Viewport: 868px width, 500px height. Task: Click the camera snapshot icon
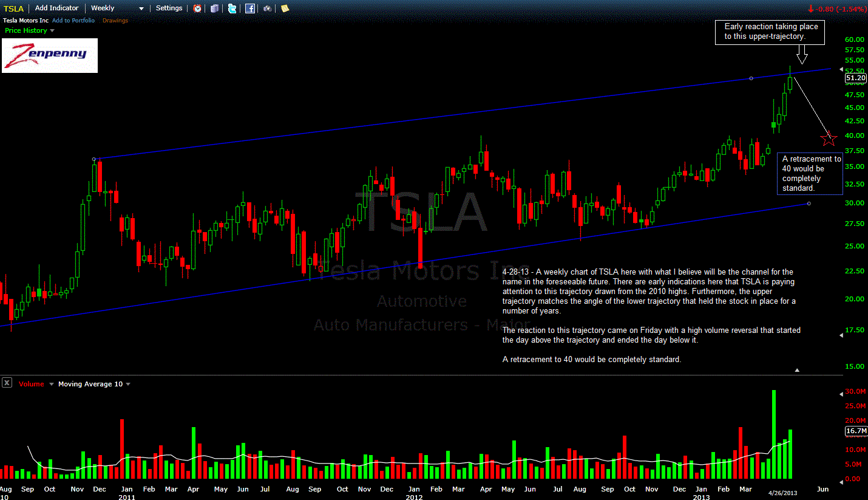click(268, 9)
